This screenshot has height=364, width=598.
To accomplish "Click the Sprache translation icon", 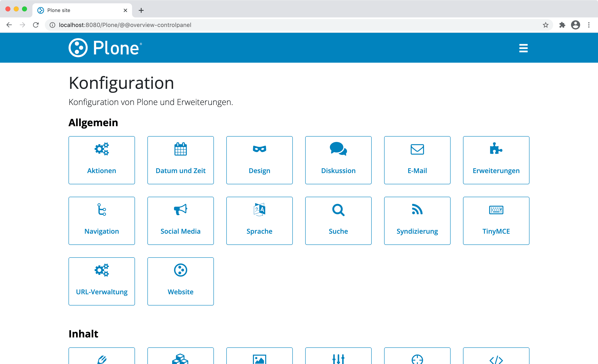I will coord(259,210).
